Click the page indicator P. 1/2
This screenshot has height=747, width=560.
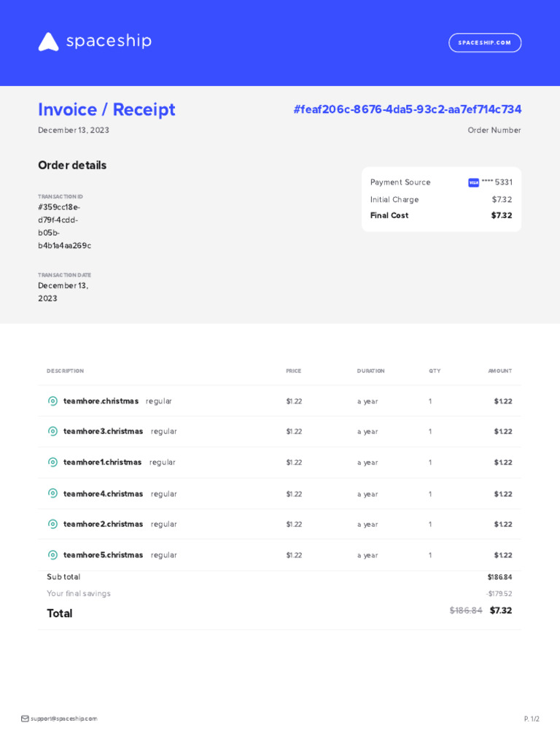click(x=532, y=719)
